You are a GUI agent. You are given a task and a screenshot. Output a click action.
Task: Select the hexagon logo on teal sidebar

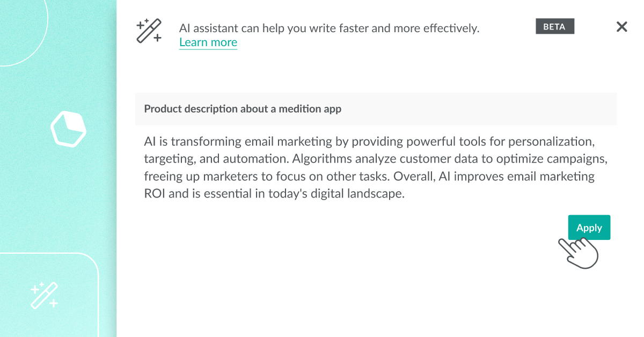(x=68, y=129)
